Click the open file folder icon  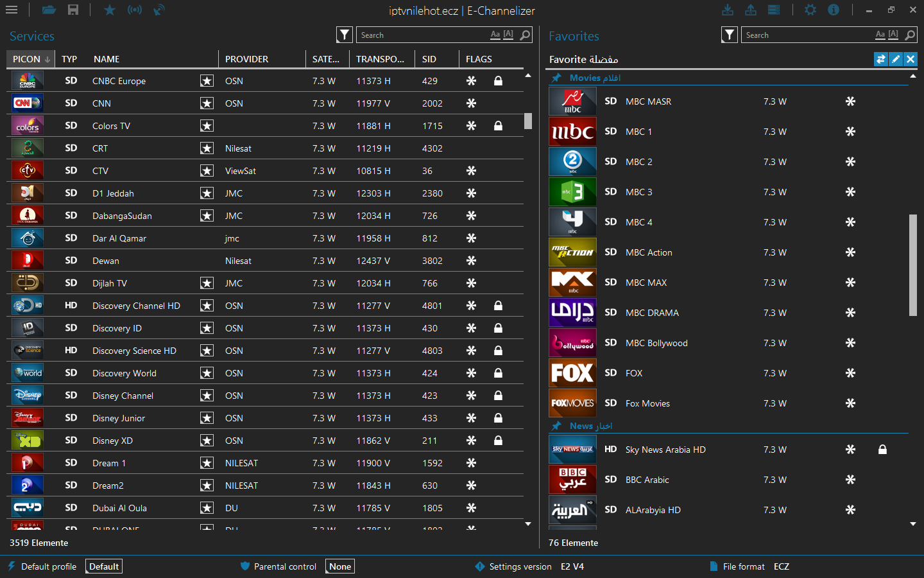(49, 10)
